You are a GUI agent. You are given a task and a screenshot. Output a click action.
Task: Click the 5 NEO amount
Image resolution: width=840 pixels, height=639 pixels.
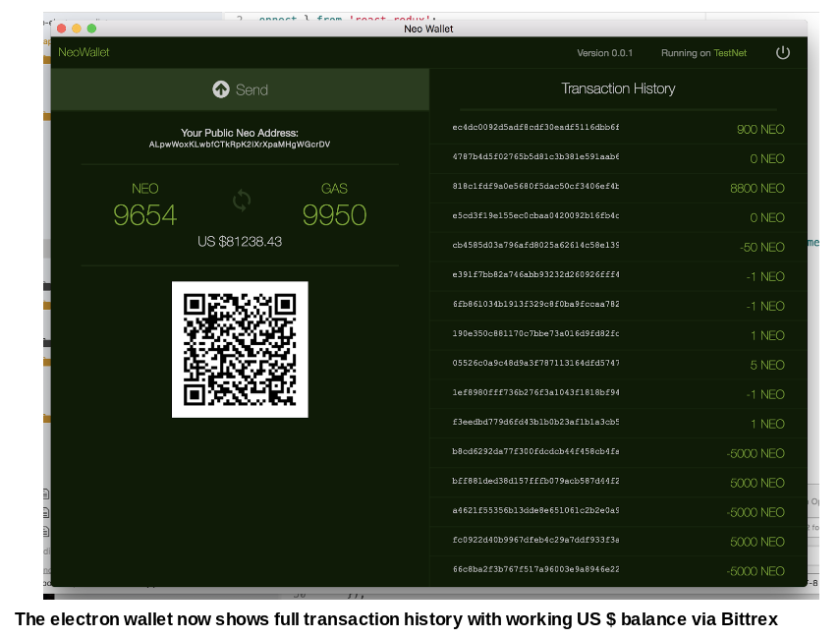tap(767, 365)
